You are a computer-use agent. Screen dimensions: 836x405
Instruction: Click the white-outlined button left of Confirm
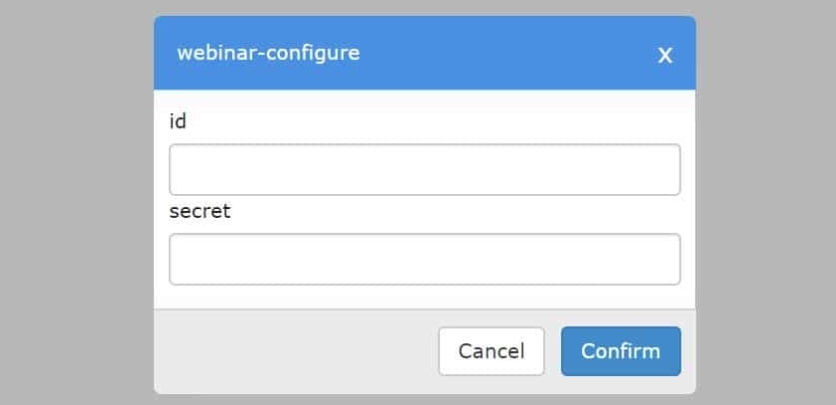pyautogui.click(x=491, y=351)
